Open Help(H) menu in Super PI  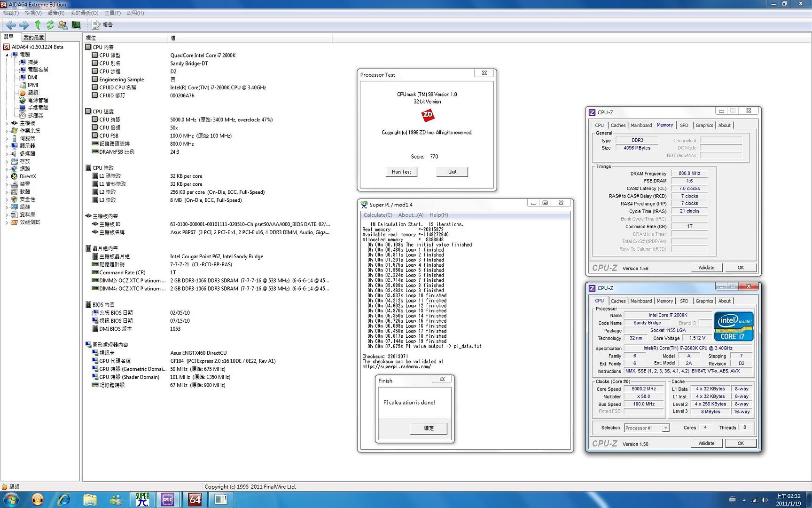point(438,215)
